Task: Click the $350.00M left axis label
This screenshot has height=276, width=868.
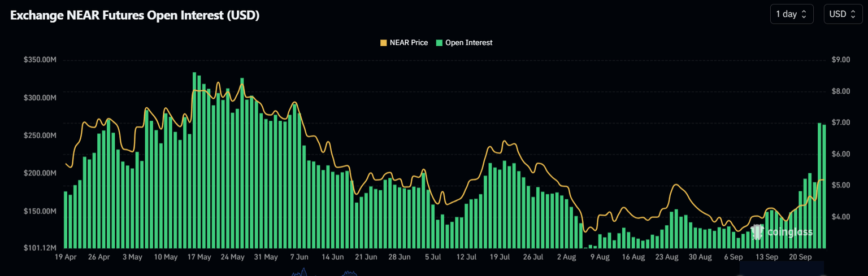Action: tap(40, 60)
